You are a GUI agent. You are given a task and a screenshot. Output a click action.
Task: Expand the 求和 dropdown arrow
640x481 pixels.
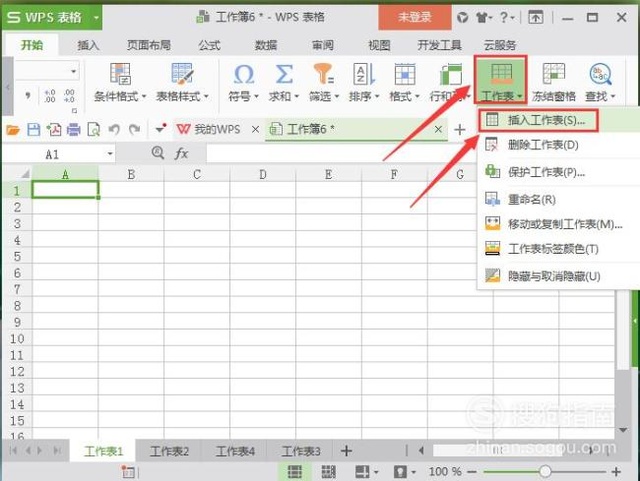pos(297,97)
